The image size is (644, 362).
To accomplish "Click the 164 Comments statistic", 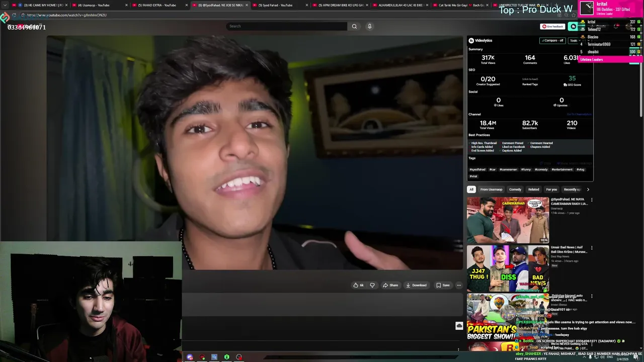I will click(x=530, y=59).
